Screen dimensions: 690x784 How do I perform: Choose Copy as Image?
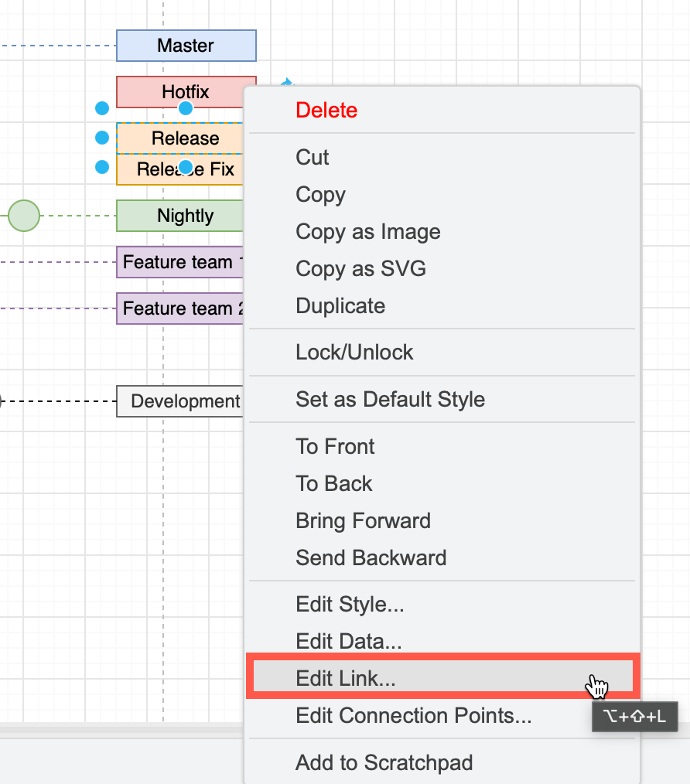pos(442,231)
